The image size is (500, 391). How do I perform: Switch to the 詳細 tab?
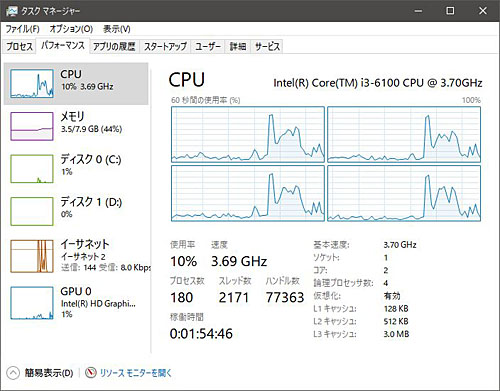[x=238, y=46]
